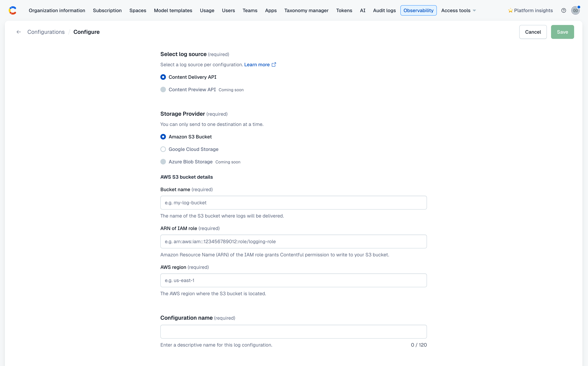Click the 0 / 120 character counter
The width and height of the screenshot is (588, 366).
pos(419,345)
